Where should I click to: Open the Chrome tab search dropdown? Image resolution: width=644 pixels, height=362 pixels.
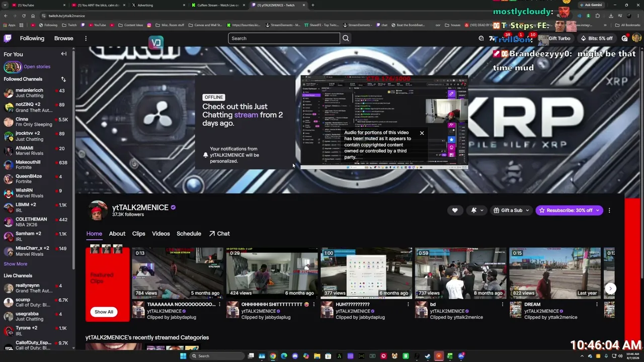tap(5, 5)
